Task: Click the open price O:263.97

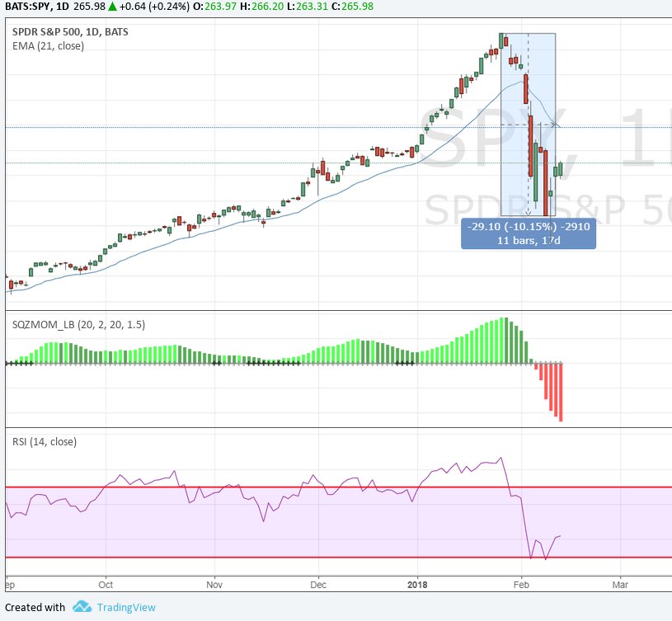Action: [x=214, y=7]
